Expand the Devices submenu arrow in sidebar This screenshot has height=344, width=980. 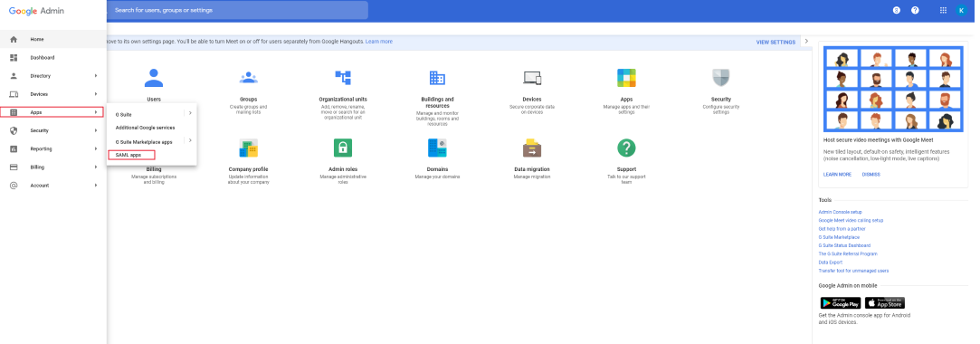point(96,94)
